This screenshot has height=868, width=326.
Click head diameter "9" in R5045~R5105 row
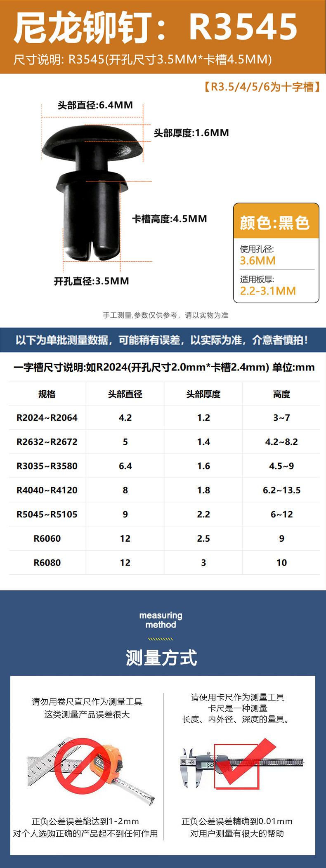pos(125,514)
